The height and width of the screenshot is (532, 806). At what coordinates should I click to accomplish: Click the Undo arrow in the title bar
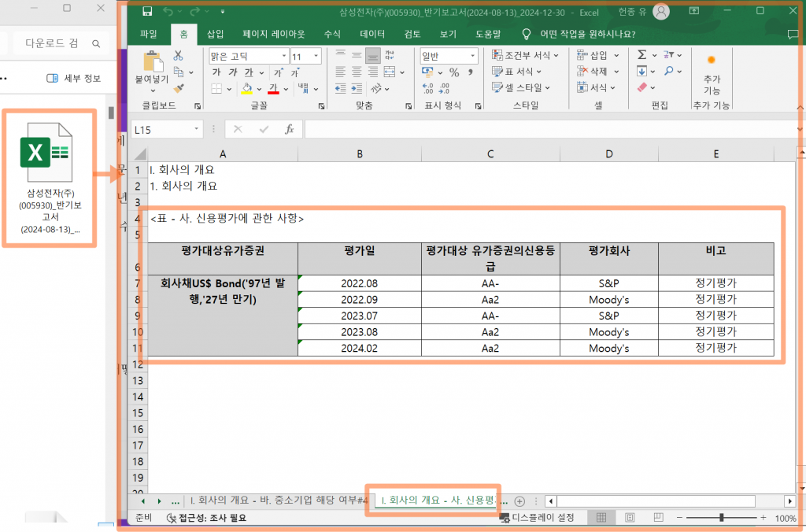click(x=168, y=11)
